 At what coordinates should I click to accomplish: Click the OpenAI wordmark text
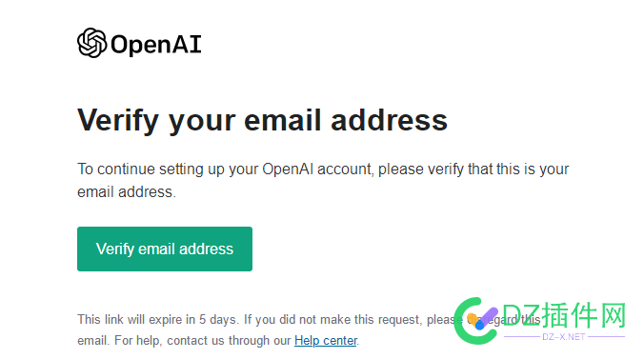tap(156, 45)
